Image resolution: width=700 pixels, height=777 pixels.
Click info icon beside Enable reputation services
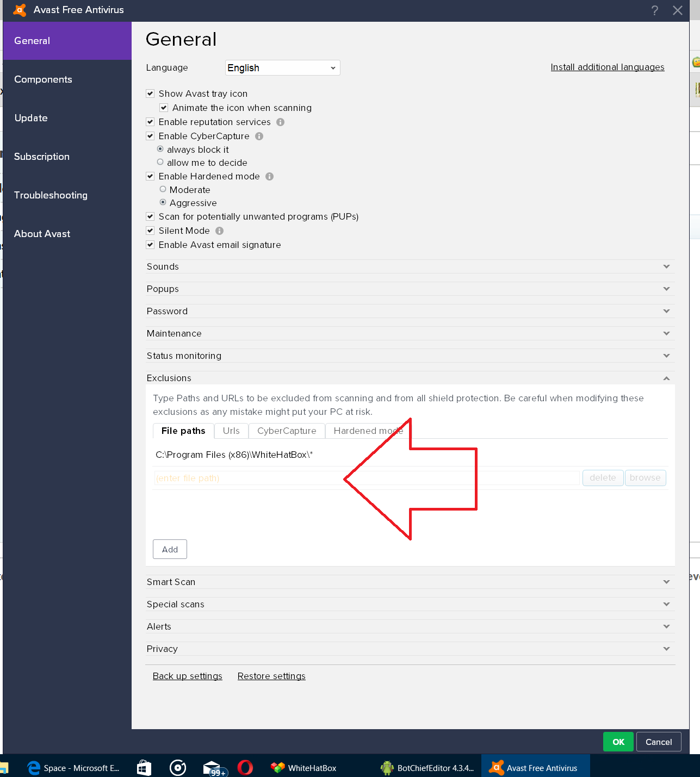(280, 122)
